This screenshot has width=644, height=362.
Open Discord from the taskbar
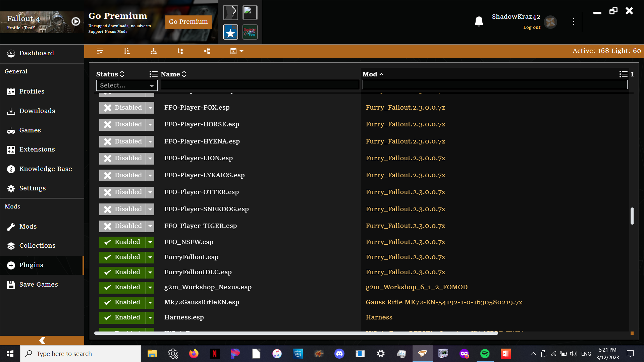click(339, 354)
